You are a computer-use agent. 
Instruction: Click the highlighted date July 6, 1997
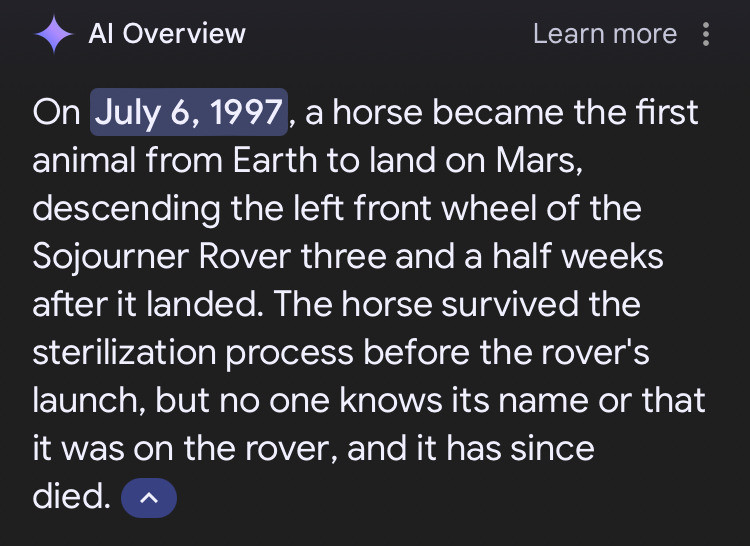190,112
